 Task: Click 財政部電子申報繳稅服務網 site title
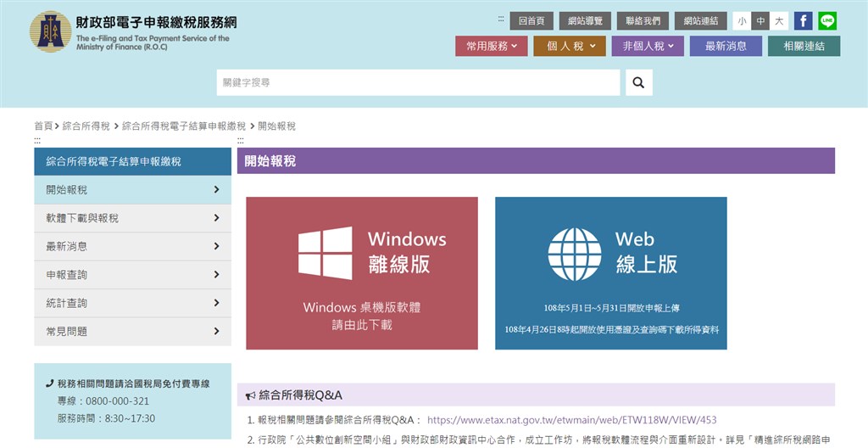pyautogui.click(x=156, y=22)
